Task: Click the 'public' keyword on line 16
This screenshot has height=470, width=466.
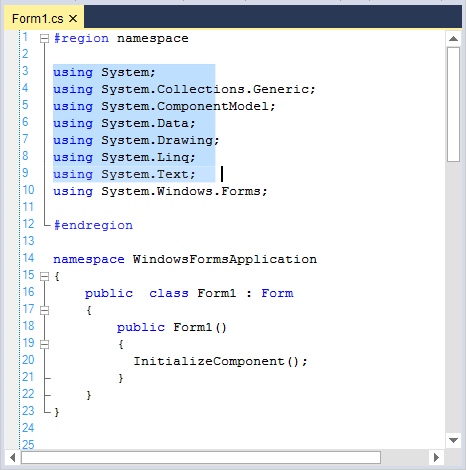Action: click(x=109, y=293)
